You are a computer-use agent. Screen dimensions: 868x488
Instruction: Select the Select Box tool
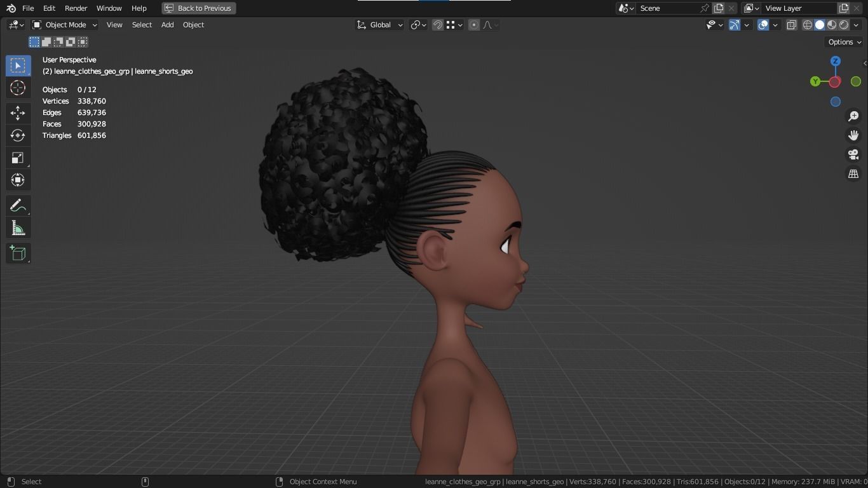point(18,65)
